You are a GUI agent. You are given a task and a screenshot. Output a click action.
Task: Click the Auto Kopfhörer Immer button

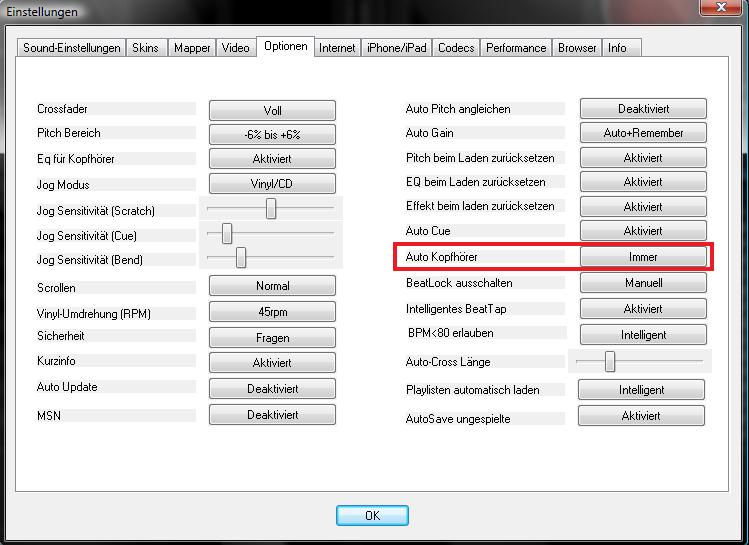point(643,257)
